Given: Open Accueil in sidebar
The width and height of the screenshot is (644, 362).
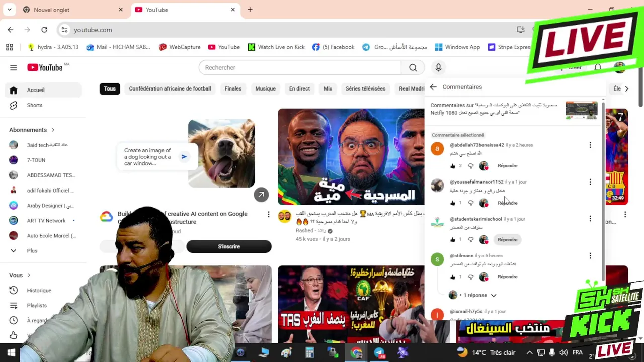Looking at the screenshot, I should point(43,90).
